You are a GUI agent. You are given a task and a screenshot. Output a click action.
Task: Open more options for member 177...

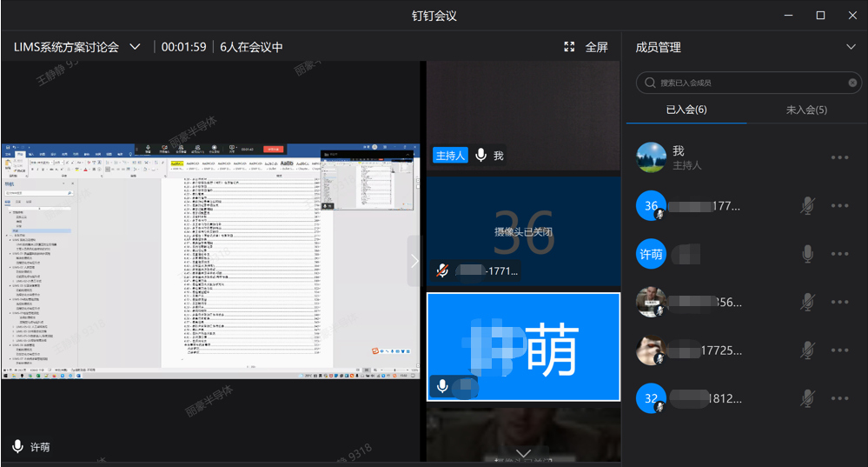(x=840, y=206)
